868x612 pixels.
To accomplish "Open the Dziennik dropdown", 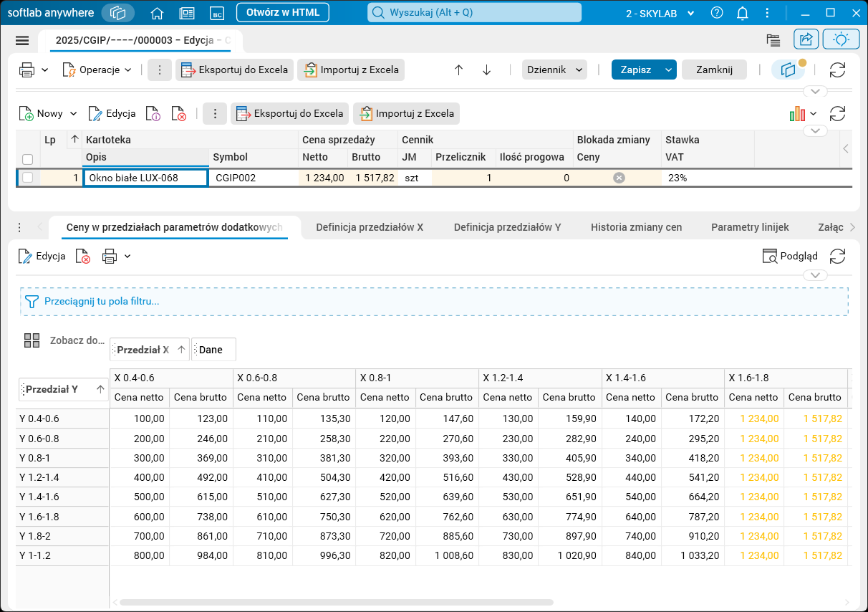I will tap(555, 70).
